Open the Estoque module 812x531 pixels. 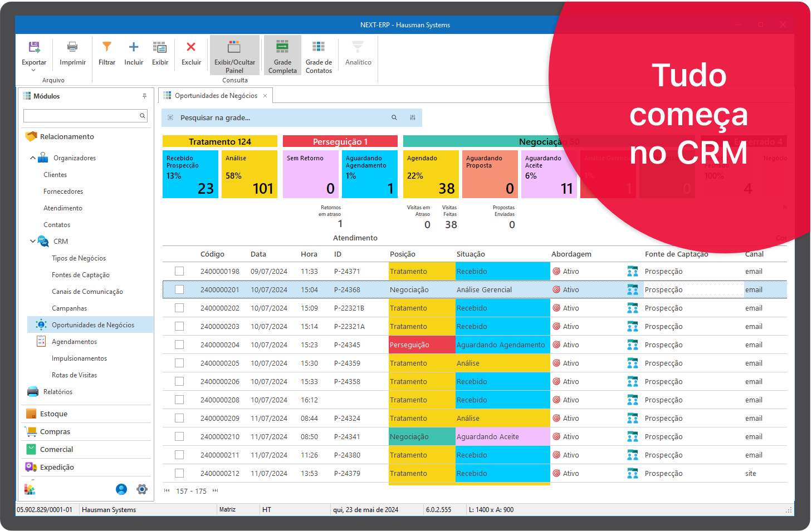point(53,414)
